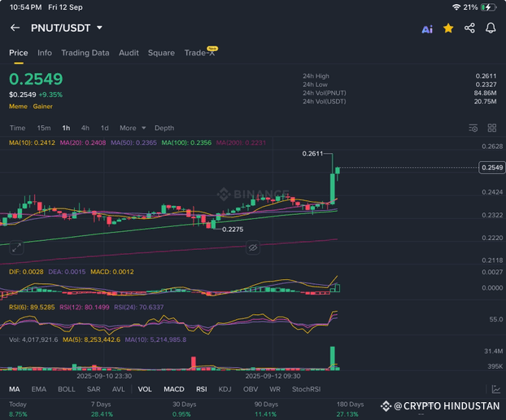Select the 4h interval
Viewport: 506px width, 420px height.
click(x=85, y=128)
